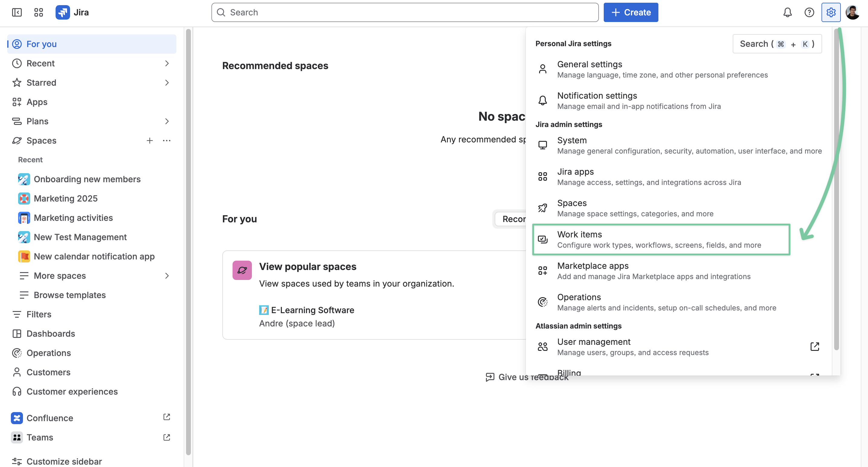The height and width of the screenshot is (467, 868).
Task: Expand the Recent menu chevron
Action: click(x=167, y=63)
